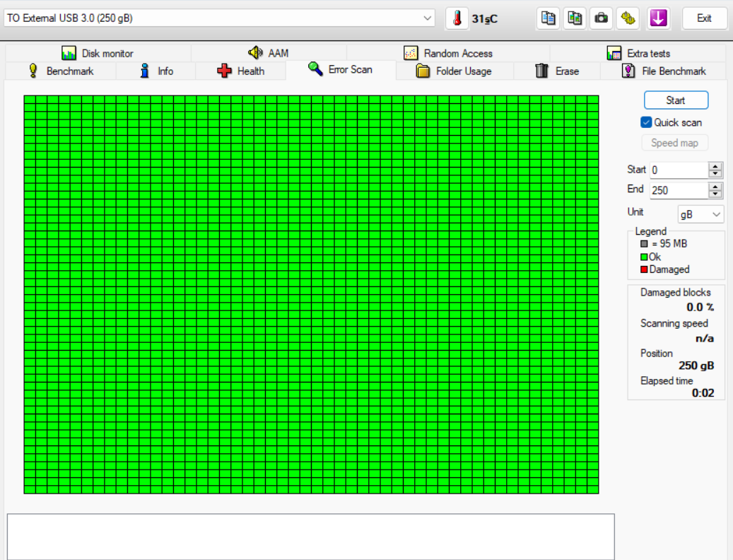Click the Scanning speed n/a value
Viewport: 733px width, 560px height.
tap(705, 339)
